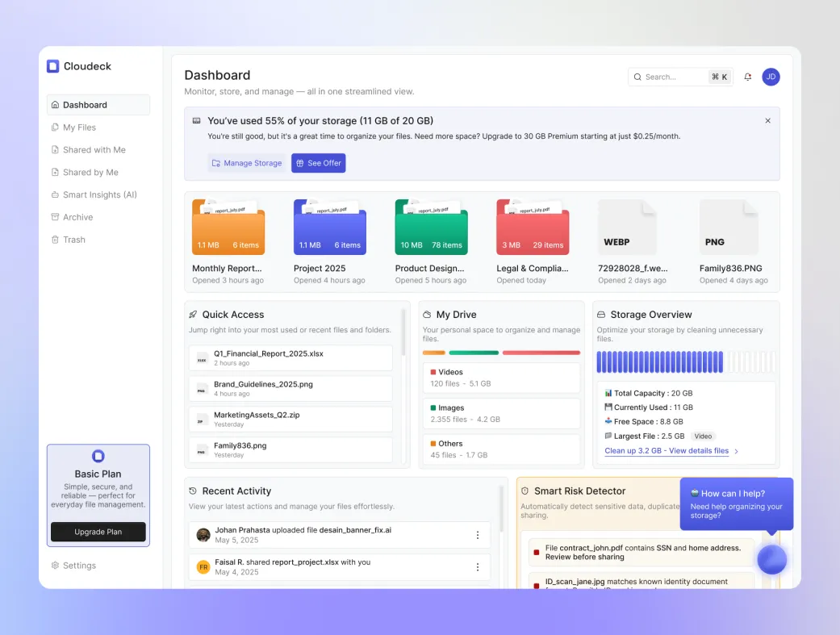840x635 pixels.
Task: Click the storage usage bar indicator
Action: coord(685,362)
